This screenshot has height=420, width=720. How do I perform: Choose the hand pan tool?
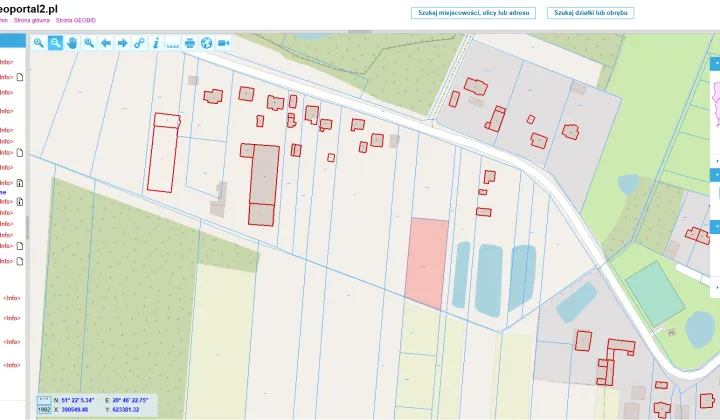click(x=72, y=43)
